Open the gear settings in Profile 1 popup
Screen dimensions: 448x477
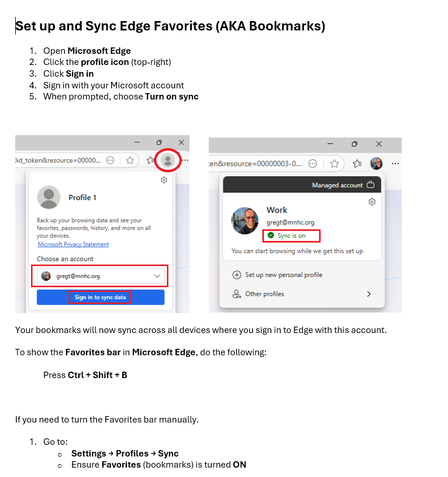coord(164,180)
